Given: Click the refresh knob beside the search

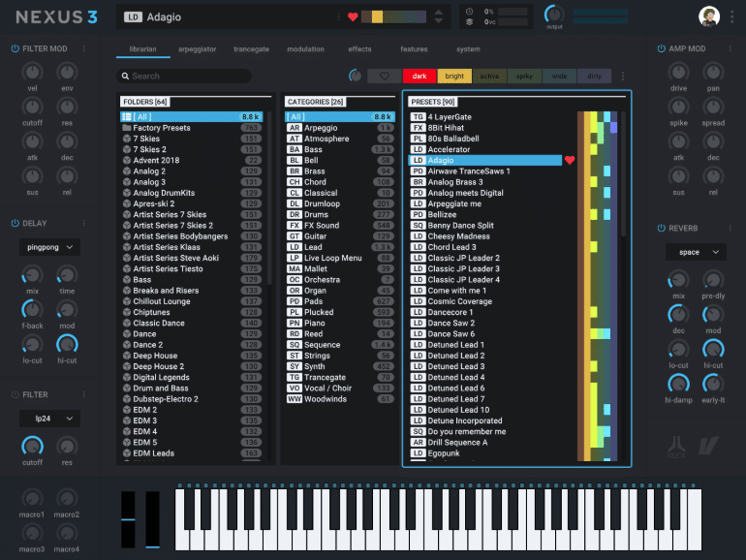Looking at the screenshot, I should [x=355, y=76].
